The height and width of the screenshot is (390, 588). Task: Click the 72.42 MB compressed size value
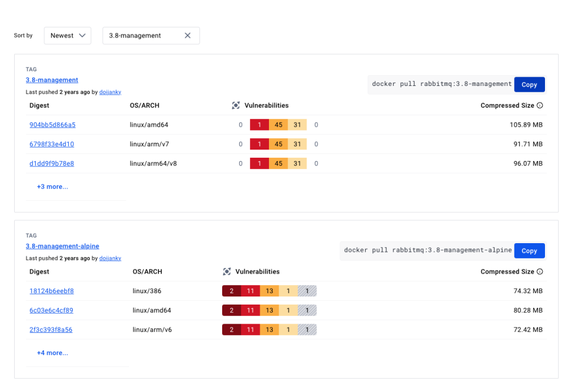tap(528, 330)
